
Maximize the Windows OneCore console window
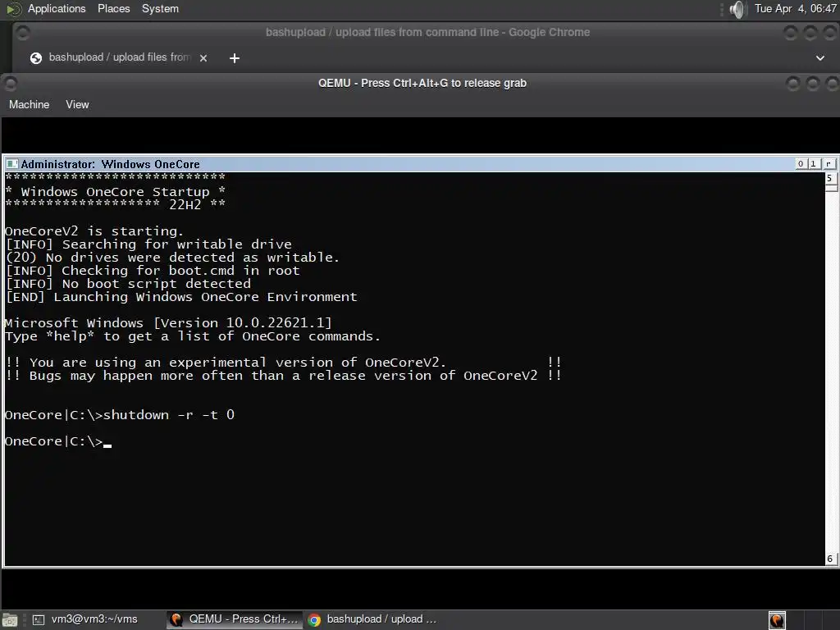click(x=813, y=164)
